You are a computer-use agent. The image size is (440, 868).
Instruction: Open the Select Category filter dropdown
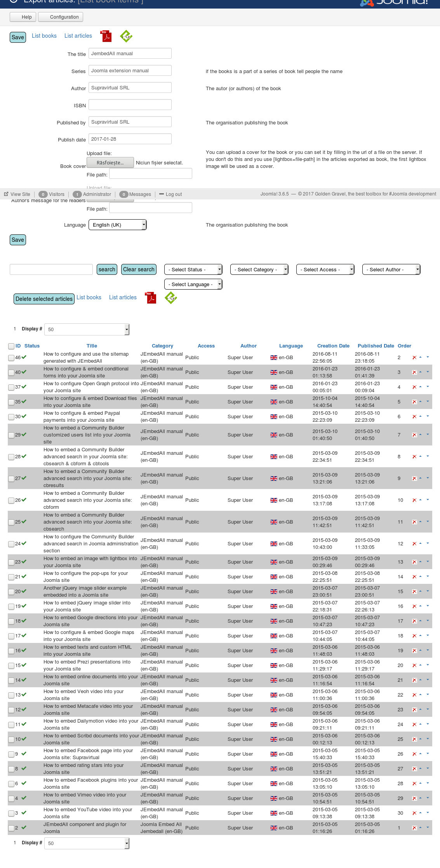259,269
